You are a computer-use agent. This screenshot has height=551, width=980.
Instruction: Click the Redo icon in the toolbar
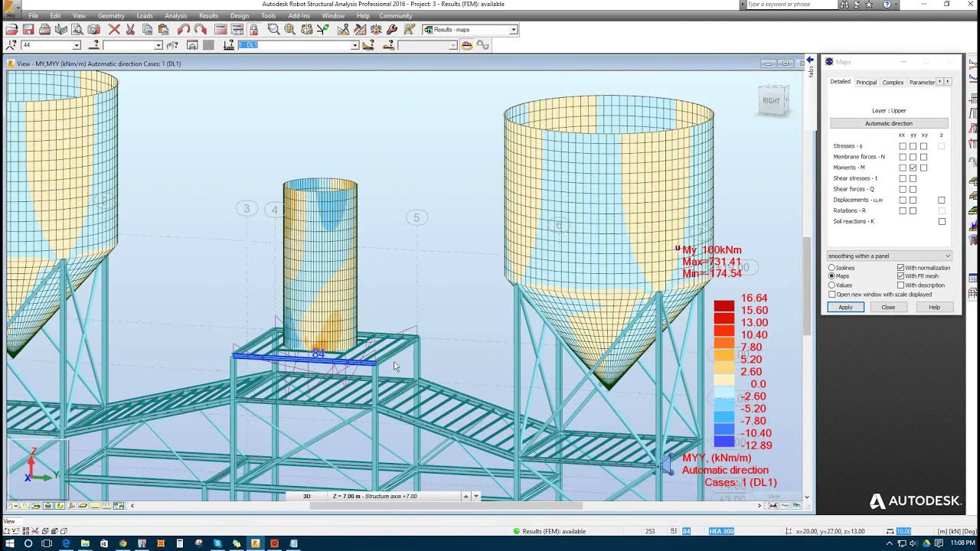point(199,29)
